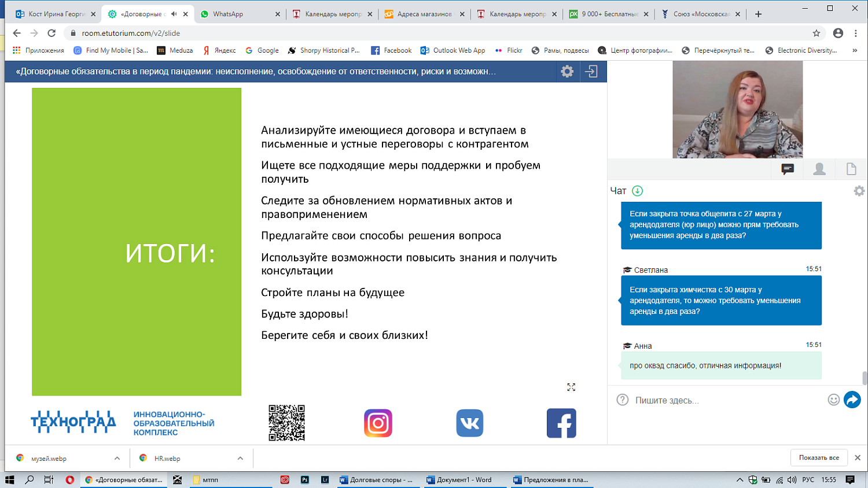Open Meduza bookmark
The image size is (868, 488).
175,50
